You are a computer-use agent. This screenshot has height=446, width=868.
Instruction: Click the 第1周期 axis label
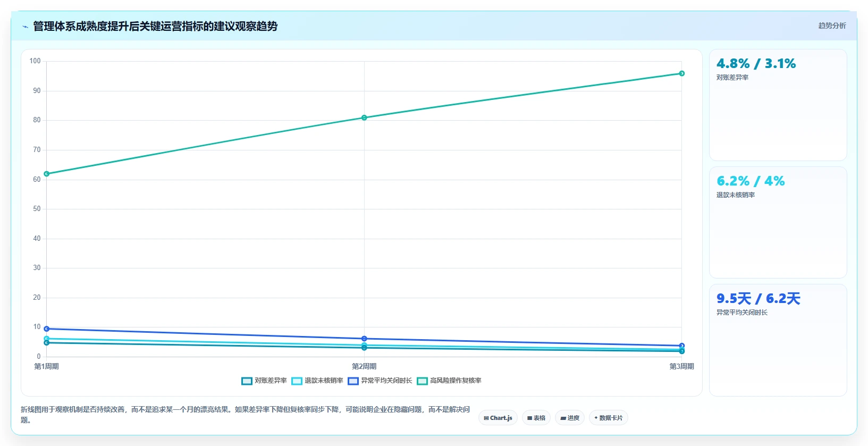point(47,366)
